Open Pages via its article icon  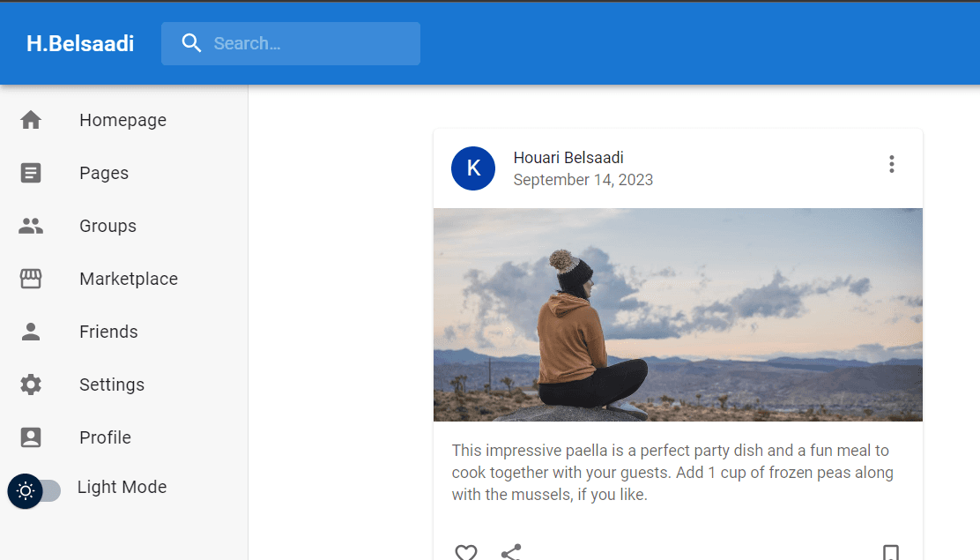point(31,172)
